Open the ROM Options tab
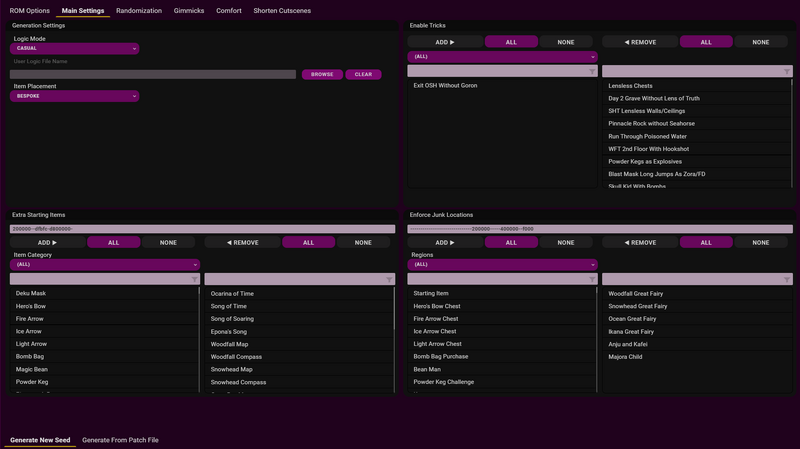800x449 pixels. (x=30, y=10)
